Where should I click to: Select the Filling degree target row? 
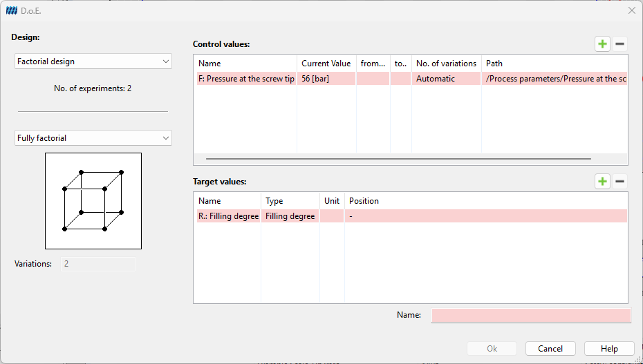tap(411, 216)
